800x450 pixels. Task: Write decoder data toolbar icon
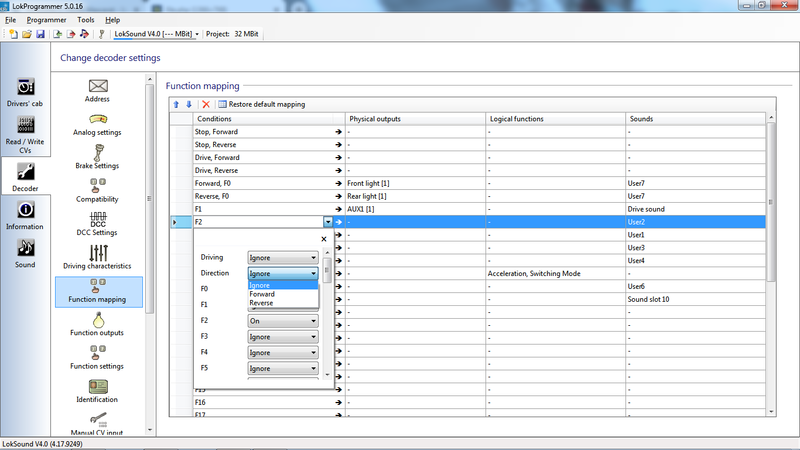(x=71, y=34)
